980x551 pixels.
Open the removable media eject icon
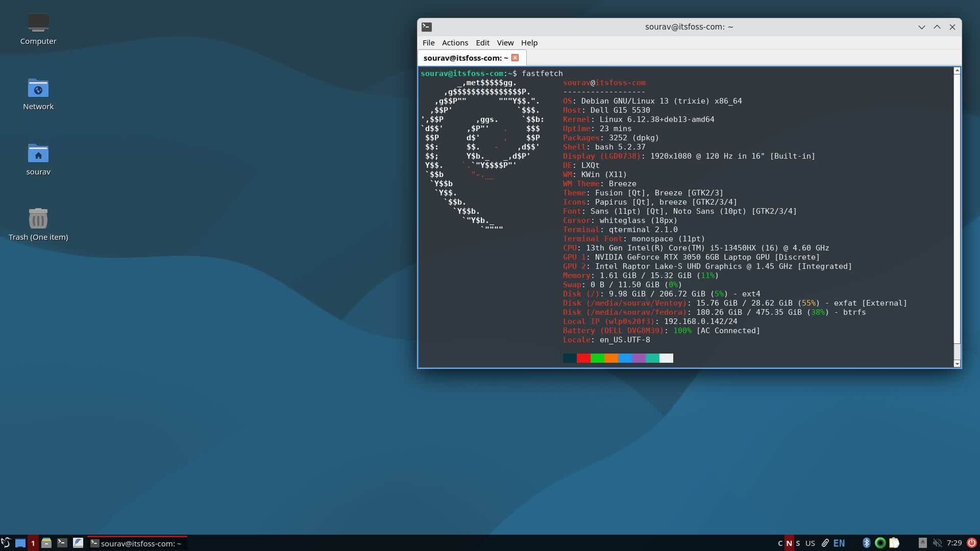coord(922,543)
